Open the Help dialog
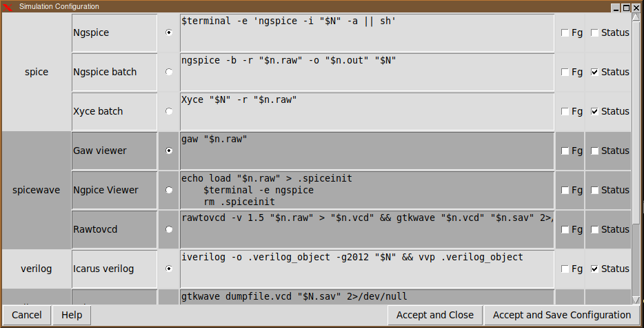 click(x=72, y=315)
